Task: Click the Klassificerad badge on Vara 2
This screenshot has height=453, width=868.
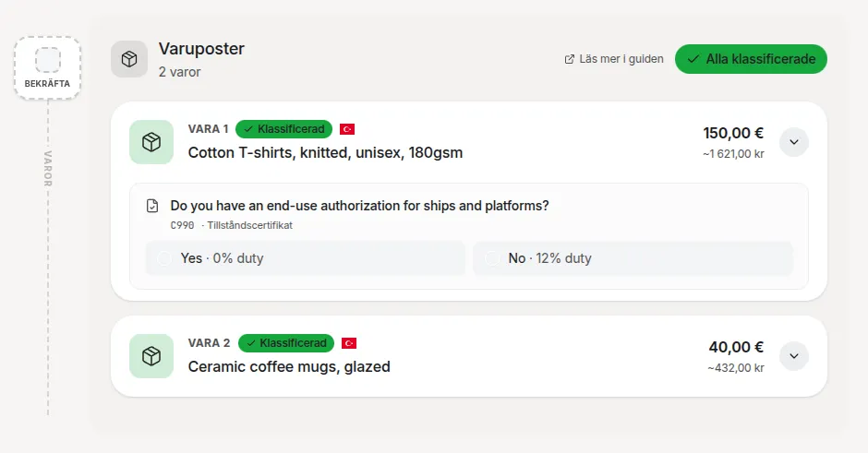Action: [x=286, y=343]
